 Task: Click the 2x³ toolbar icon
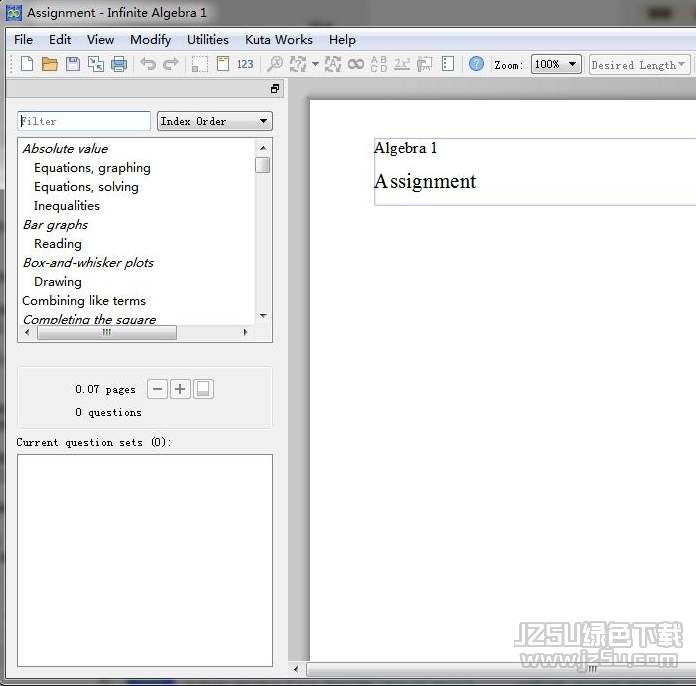coord(402,64)
